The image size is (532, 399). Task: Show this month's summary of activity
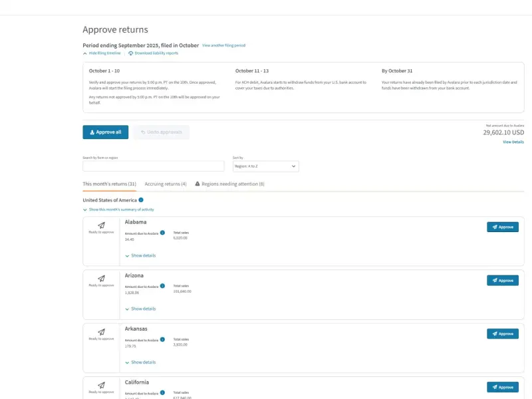(x=118, y=209)
